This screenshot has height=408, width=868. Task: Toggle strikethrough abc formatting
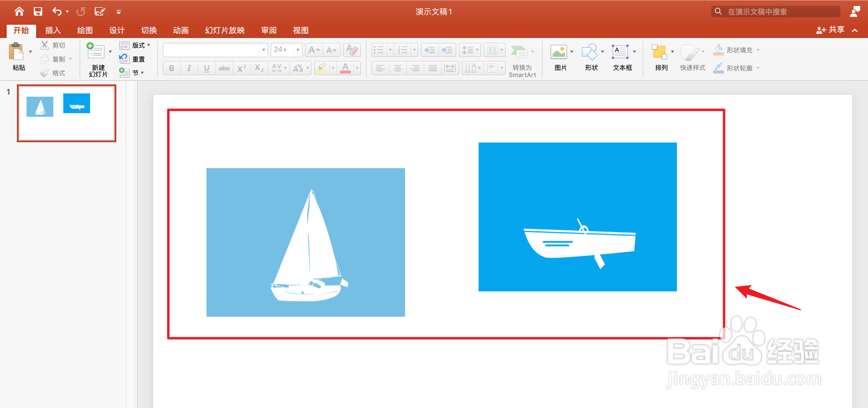[x=224, y=68]
